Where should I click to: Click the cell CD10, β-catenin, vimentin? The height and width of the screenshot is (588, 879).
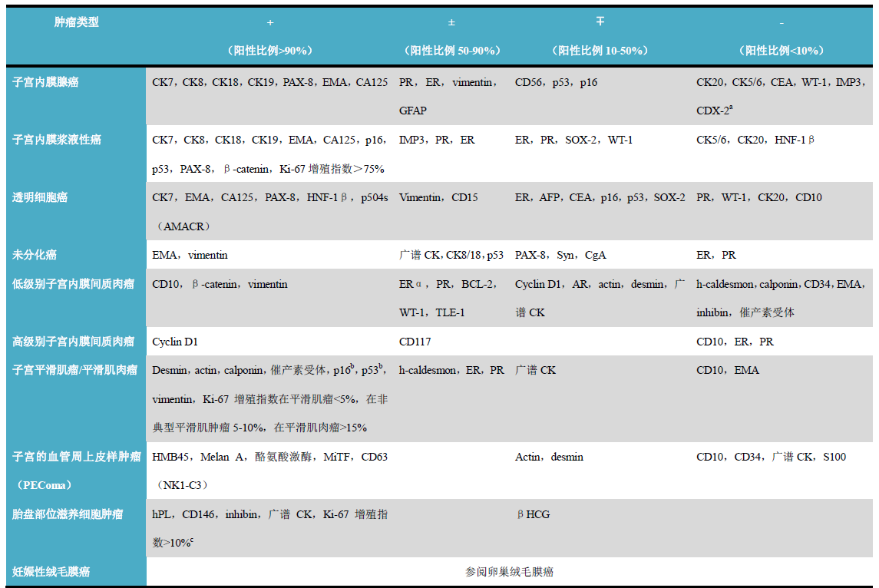pos(220,284)
